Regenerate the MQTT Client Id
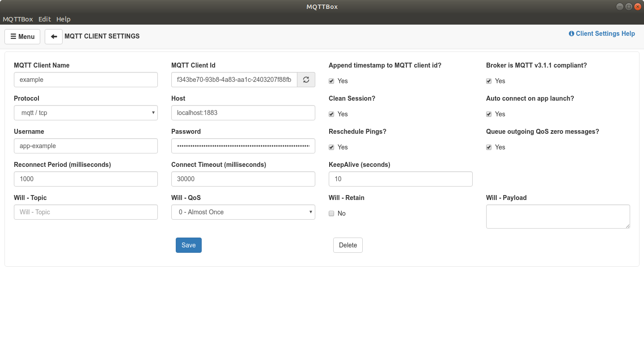 coord(306,80)
